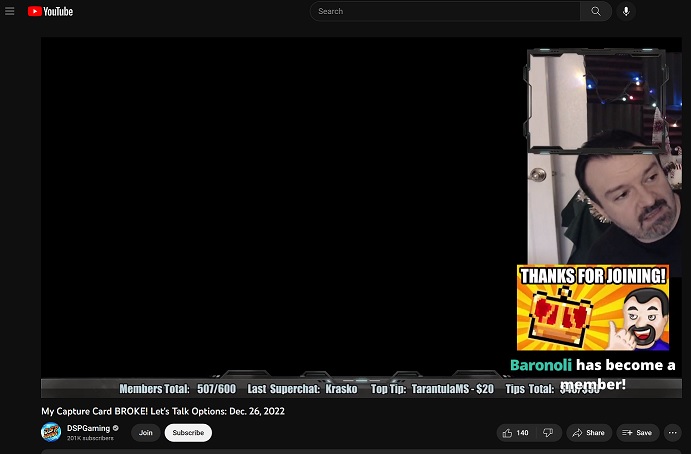
Task: Go to YouTube home via logo
Action: pyautogui.click(x=50, y=11)
